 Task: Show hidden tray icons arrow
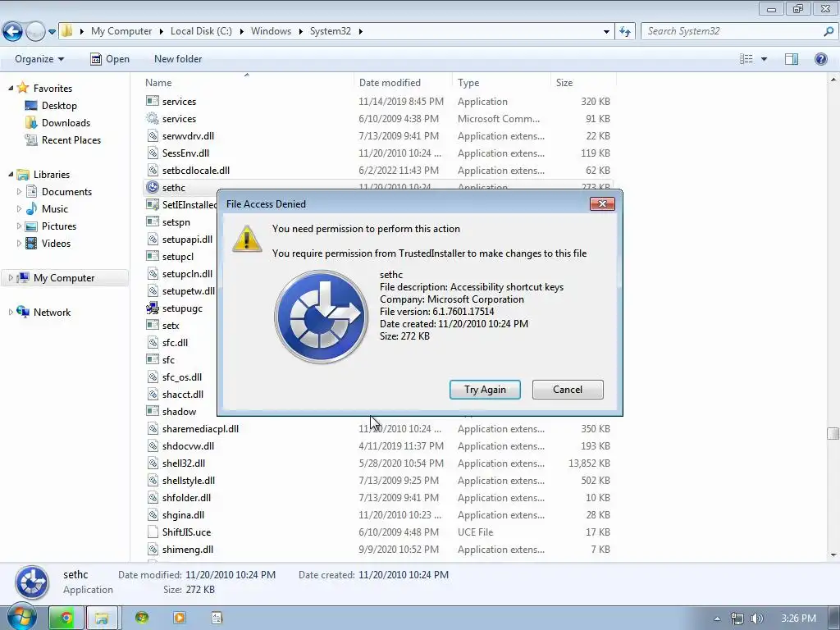click(717, 619)
